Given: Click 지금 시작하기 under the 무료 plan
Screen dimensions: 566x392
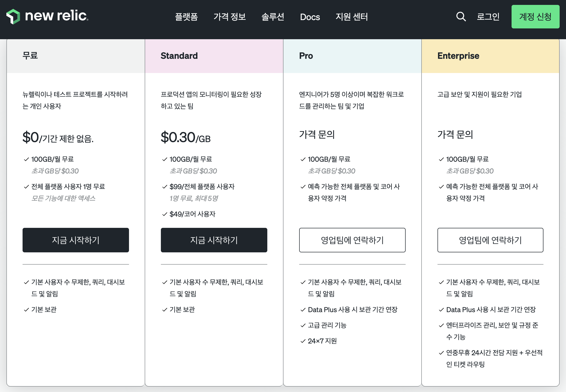Looking at the screenshot, I should click(76, 240).
